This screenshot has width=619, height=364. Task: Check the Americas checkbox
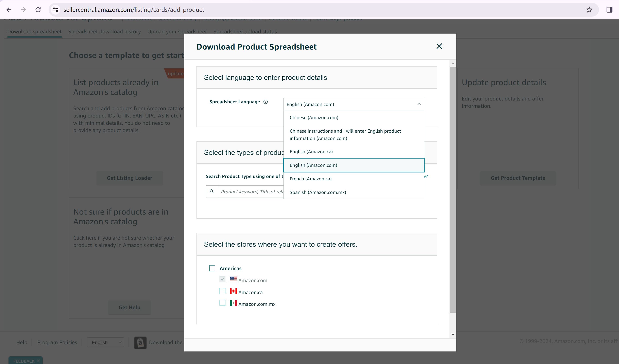(212, 268)
